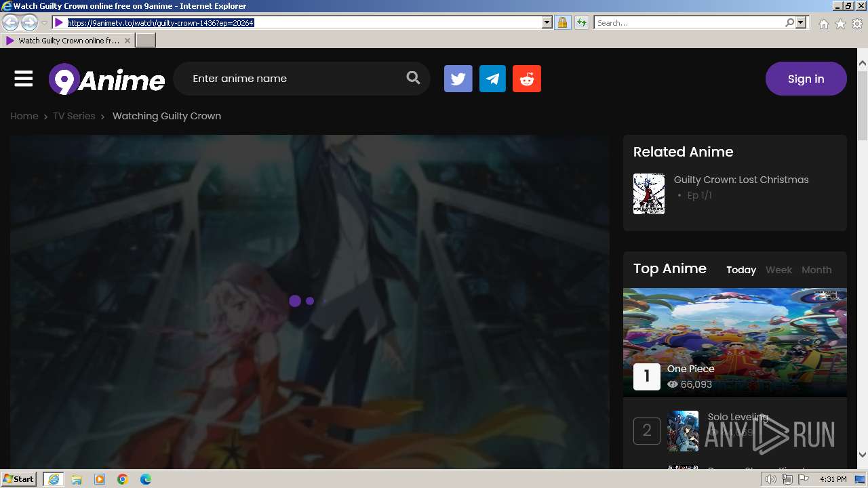Click the page scrollbar up arrow

point(862,63)
